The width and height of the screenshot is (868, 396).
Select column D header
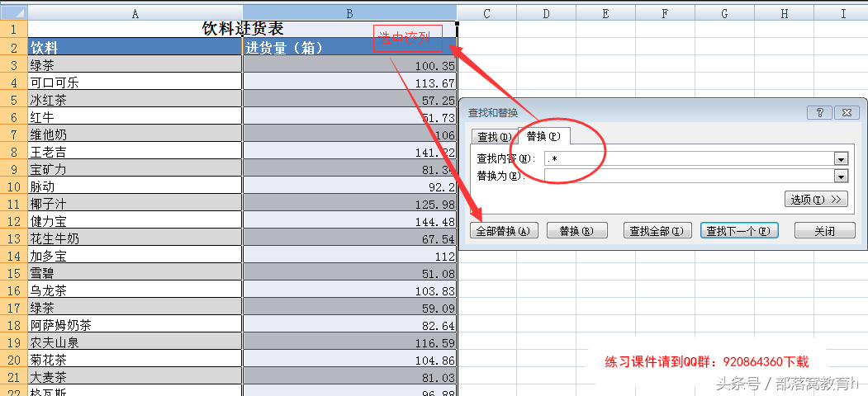[547, 13]
